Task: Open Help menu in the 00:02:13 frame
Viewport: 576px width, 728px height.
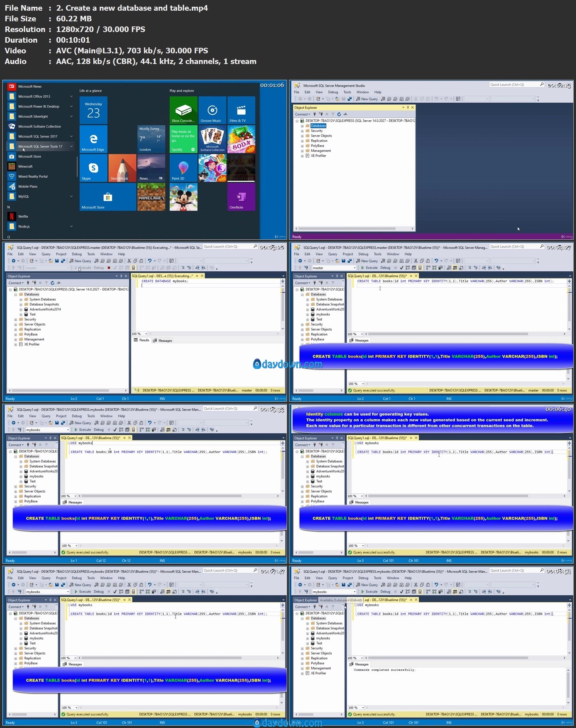Action: [378, 92]
